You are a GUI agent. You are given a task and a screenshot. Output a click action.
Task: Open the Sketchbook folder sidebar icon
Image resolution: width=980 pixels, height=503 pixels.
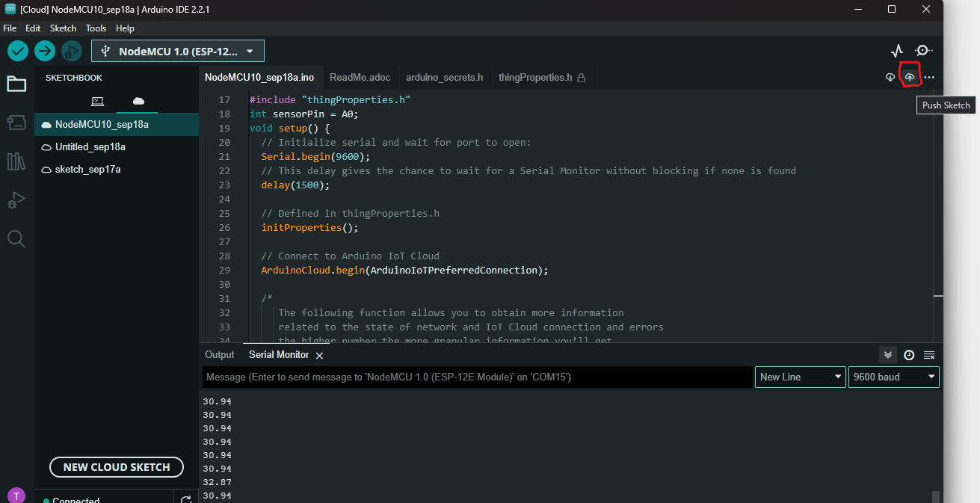click(x=16, y=84)
